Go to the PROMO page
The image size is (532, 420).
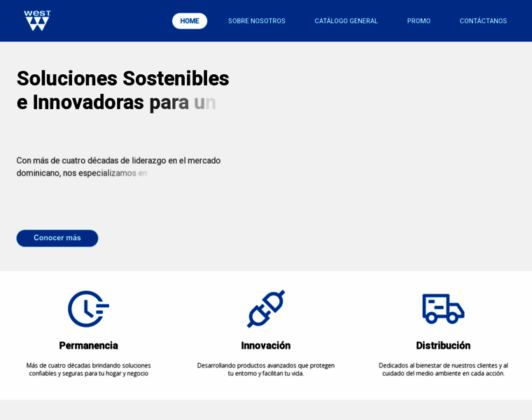point(419,21)
